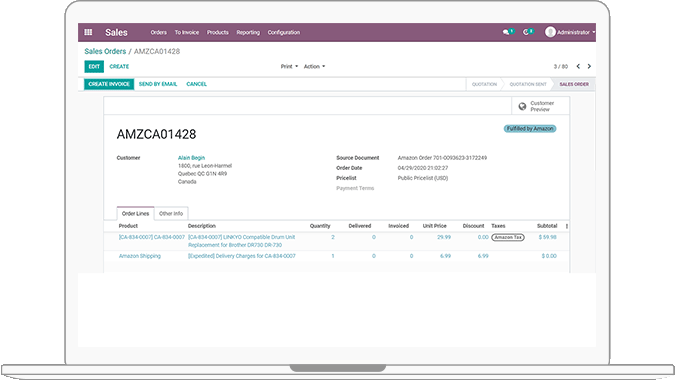This screenshot has width=675, height=380.
Task: Click the Amazon Order source document value
Action: pyautogui.click(x=442, y=158)
